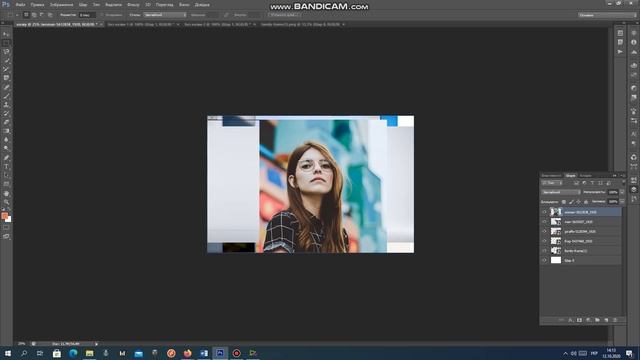The width and height of the screenshot is (640, 360).
Task: Select the Brush tool
Action: point(6,96)
